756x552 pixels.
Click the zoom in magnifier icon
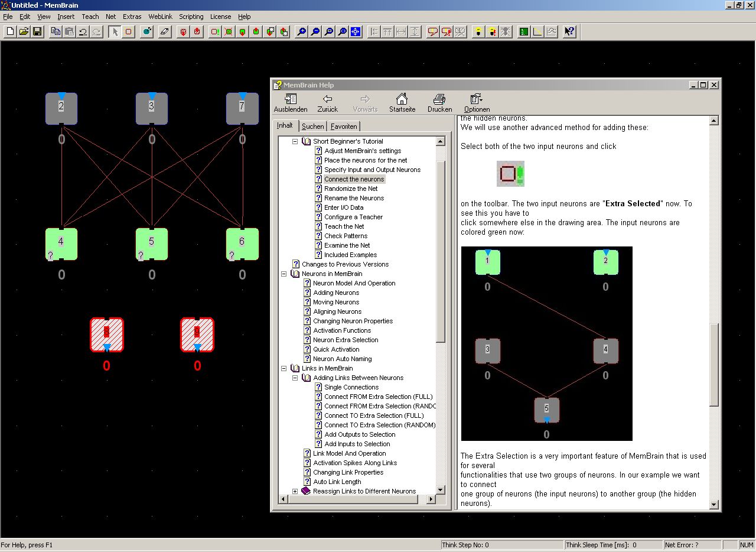pos(301,32)
